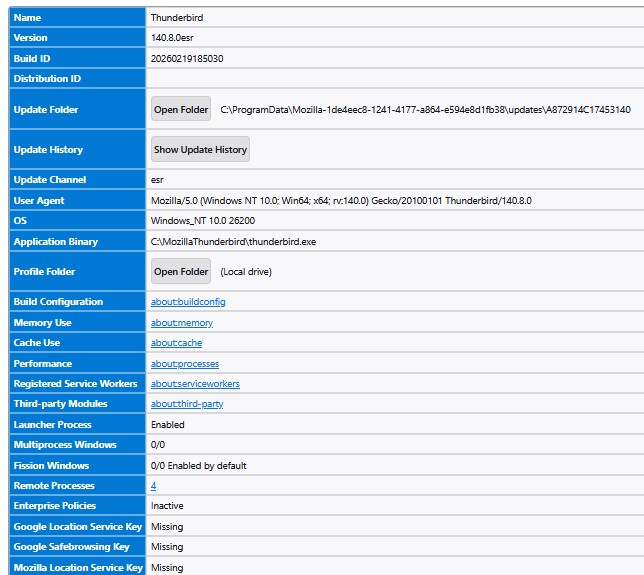The height and width of the screenshot is (575, 644).
Task: Click the Remote Processes row header
Action: click(x=77, y=485)
